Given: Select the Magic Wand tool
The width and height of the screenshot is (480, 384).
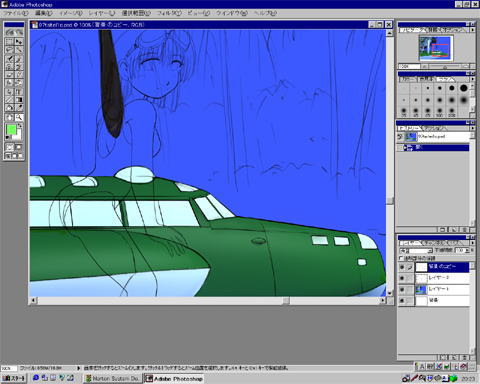Looking at the screenshot, I should click(19, 50).
